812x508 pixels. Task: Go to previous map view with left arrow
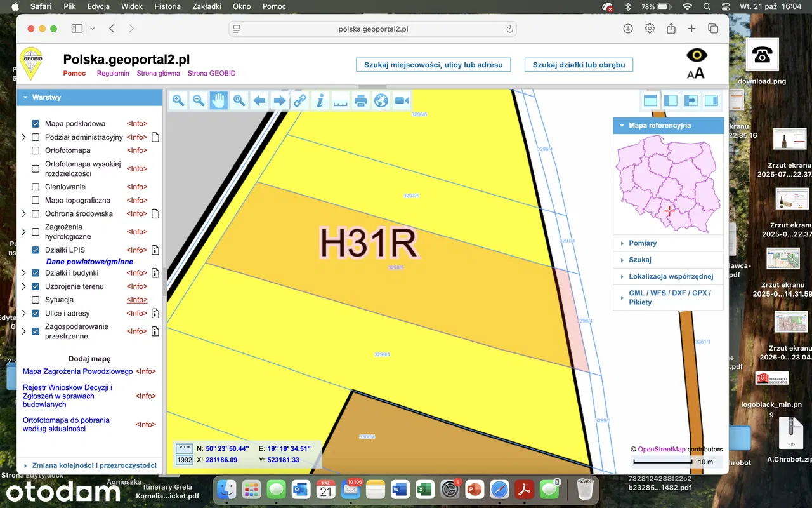pos(259,100)
